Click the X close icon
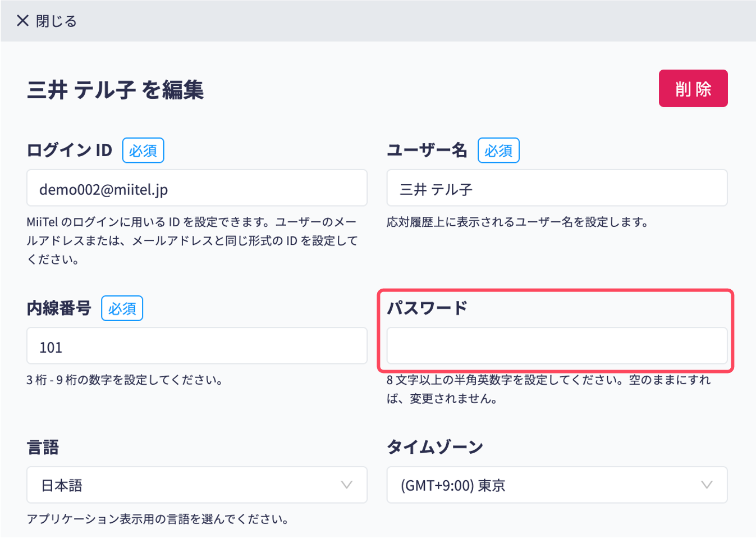The width and height of the screenshot is (756, 538). click(x=22, y=21)
